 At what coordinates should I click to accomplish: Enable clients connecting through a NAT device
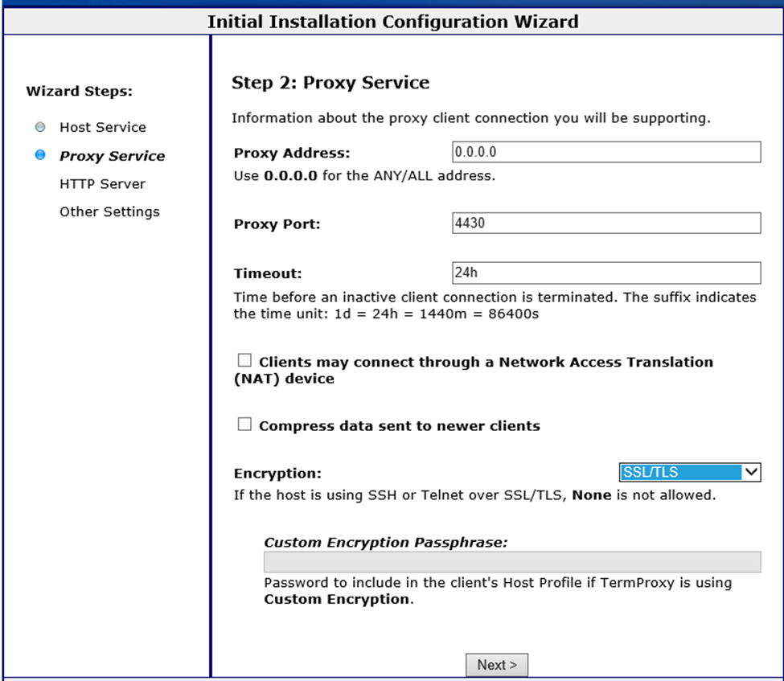(x=244, y=360)
